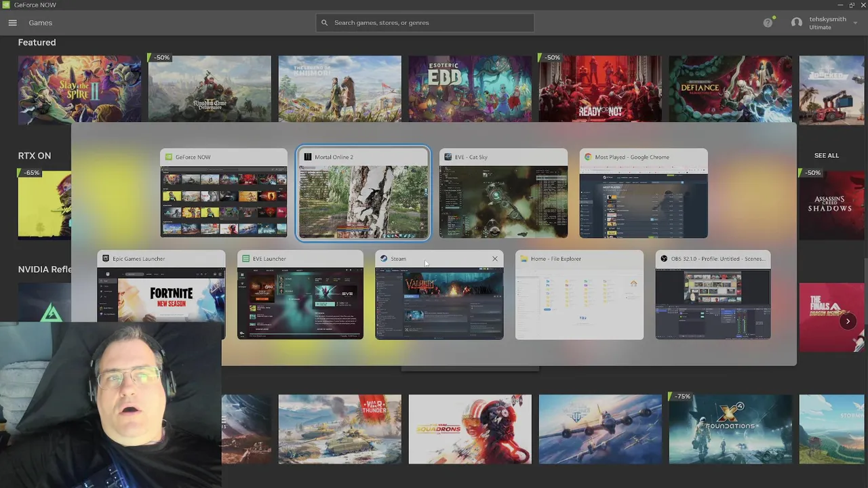Click the OBS icon in the switcher
This screenshot has width=868, height=488.
pyautogui.click(x=664, y=258)
